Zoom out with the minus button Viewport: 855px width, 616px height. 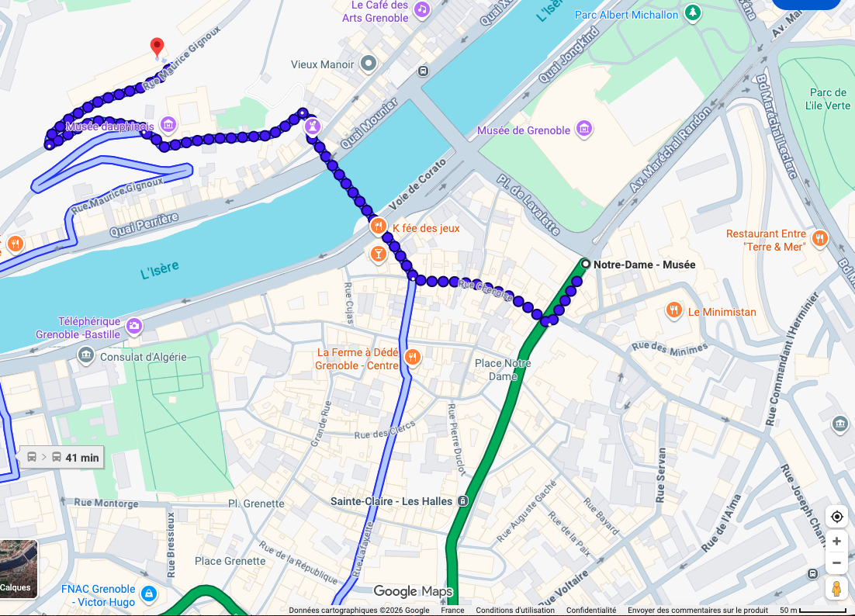(x=836, y=563)
